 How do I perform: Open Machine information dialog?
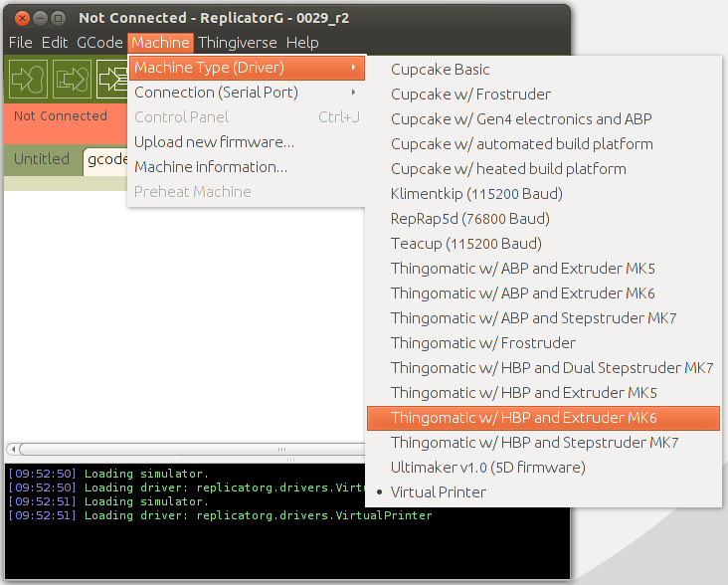[x=211, y=167]
